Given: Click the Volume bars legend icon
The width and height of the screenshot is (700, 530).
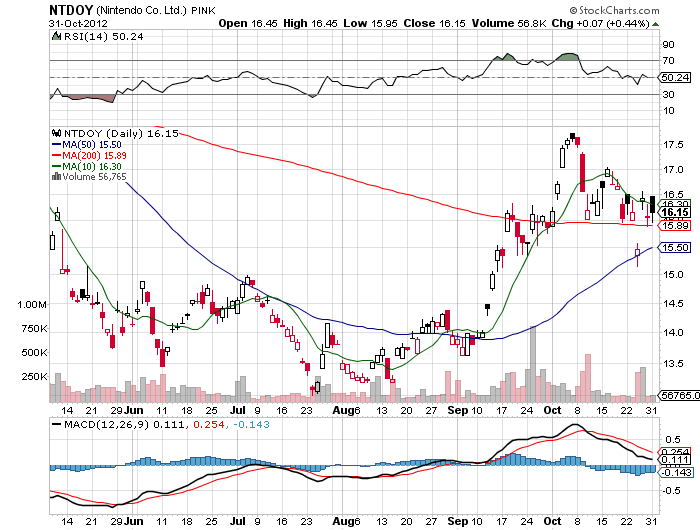Looking at the screenshot, I should (x=56, y=177).
